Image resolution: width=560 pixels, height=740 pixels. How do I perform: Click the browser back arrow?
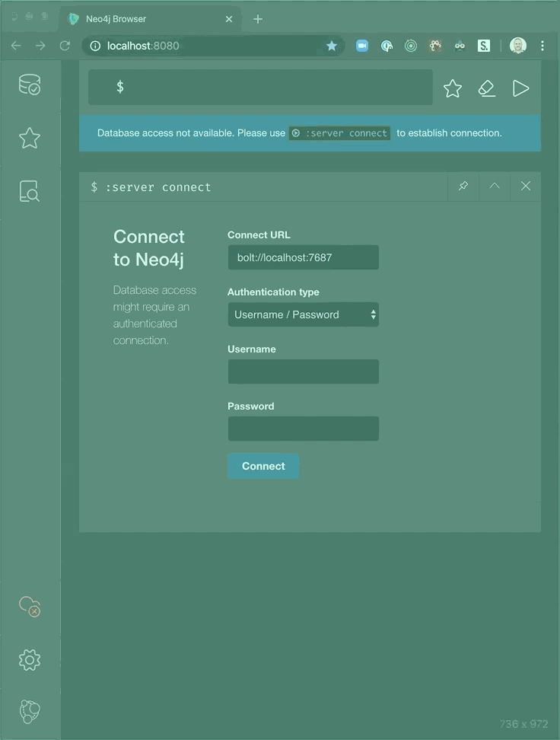coord(16,46)
